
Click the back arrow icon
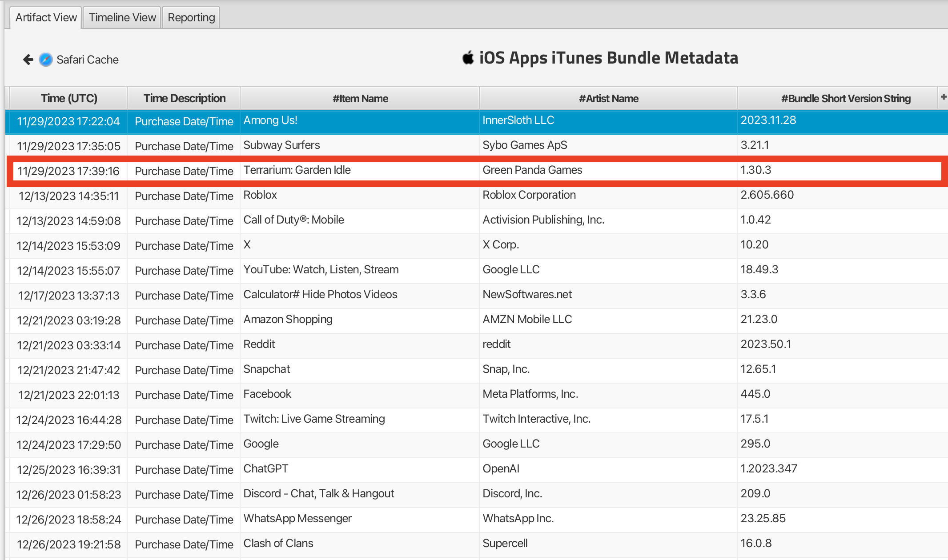tap(28, 60)
